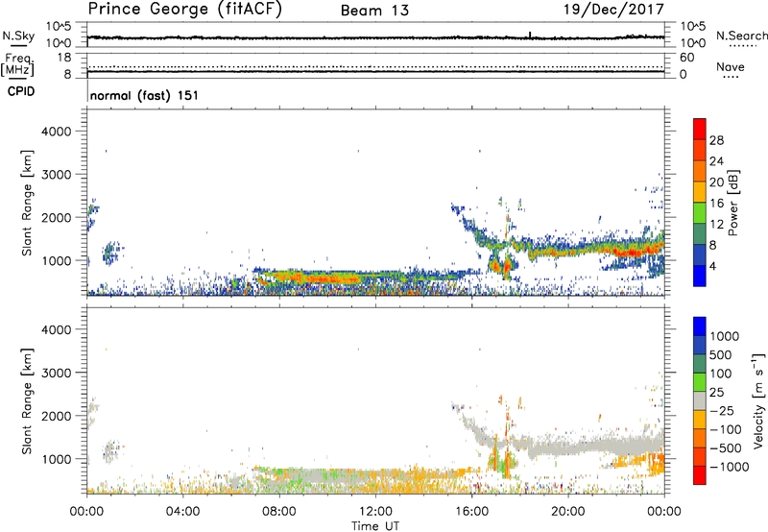Click power colorbar tick value '28'
Image resolution: width=768 pixels, height=532 pixels.
coord(716,140)
